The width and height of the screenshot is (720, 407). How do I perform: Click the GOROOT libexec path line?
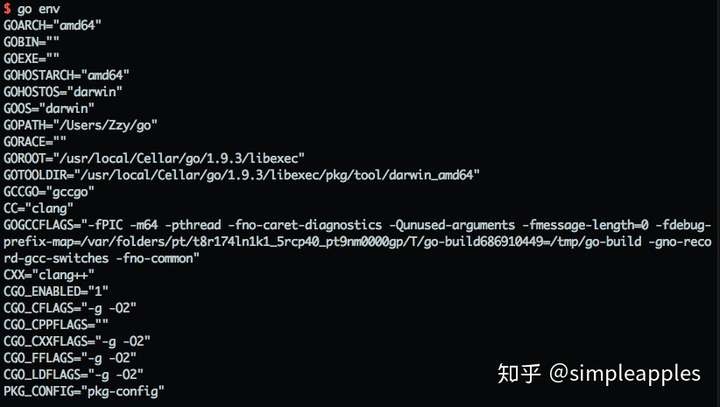[x=154, y=158]
